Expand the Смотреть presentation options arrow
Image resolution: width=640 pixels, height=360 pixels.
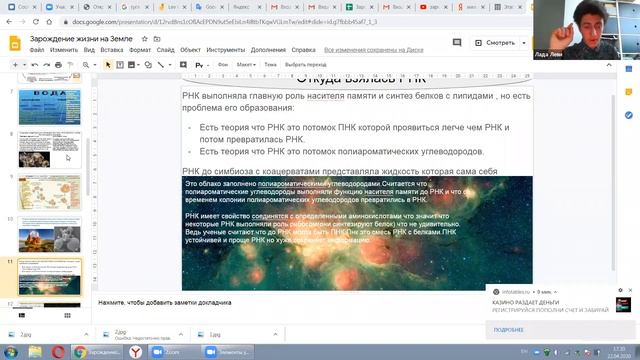coord(524,42)
